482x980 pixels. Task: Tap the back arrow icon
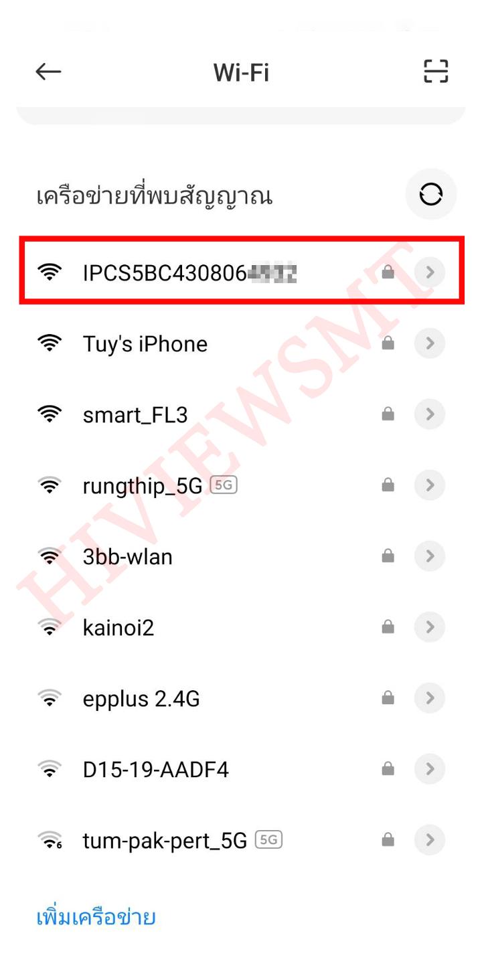(x=48, y=72)
